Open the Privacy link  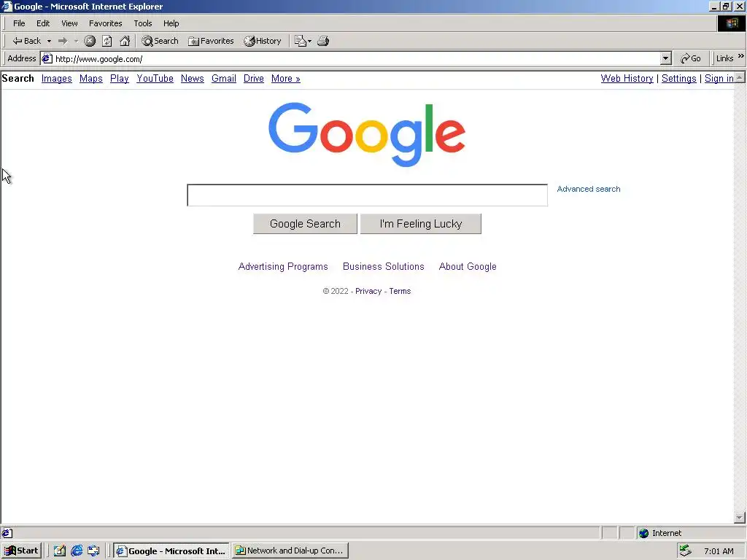pos(368,292)
